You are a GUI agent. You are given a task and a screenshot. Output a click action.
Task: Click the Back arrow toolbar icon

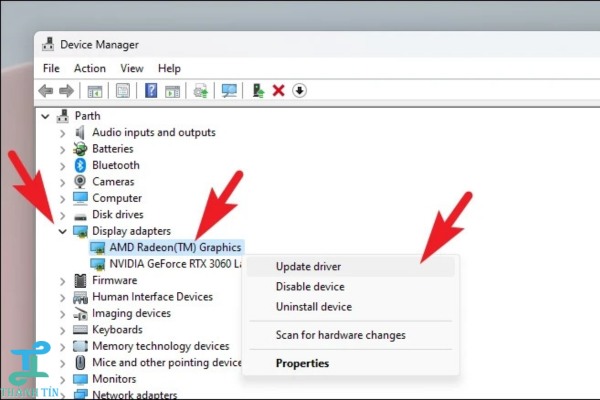coord(46,91)
